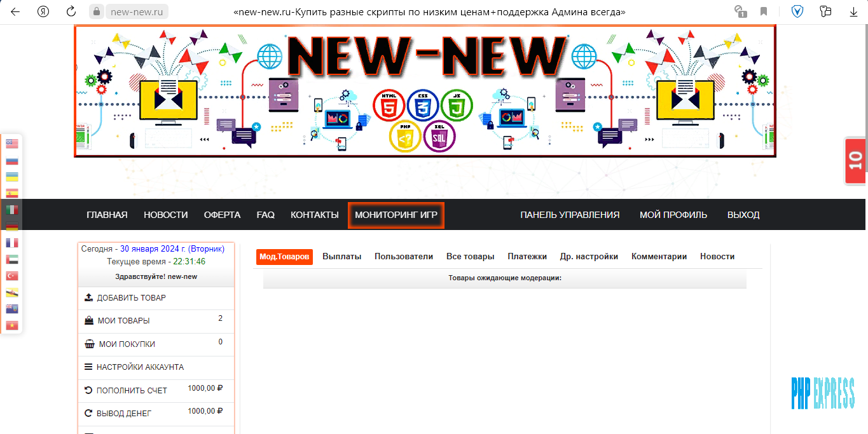868x434 pixels.
Task: Click the red side tab labeled 10
Action: (856, 160)
